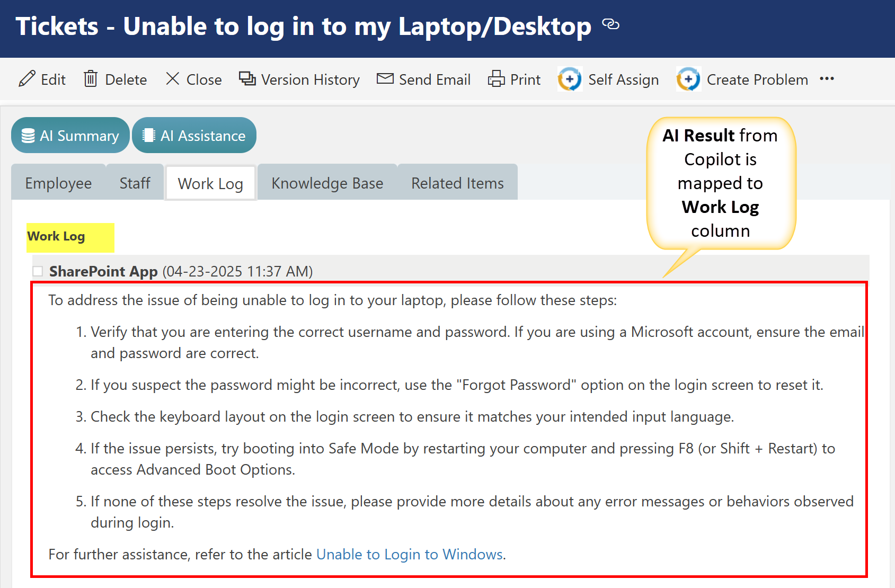This screenshot has width=895, height=588.
Task: Open the Staff tab
Action: tap(135, 183)
